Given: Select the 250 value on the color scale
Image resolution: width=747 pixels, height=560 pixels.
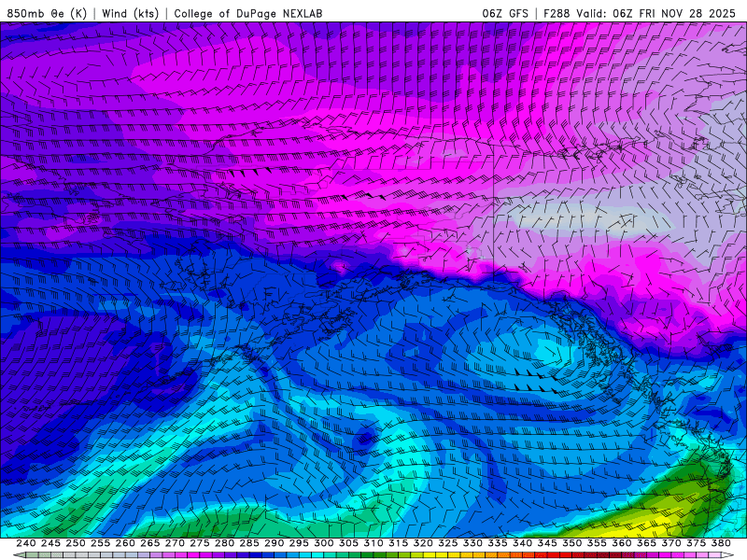Looking at the screenshot, I should click(x=76, y=543).
